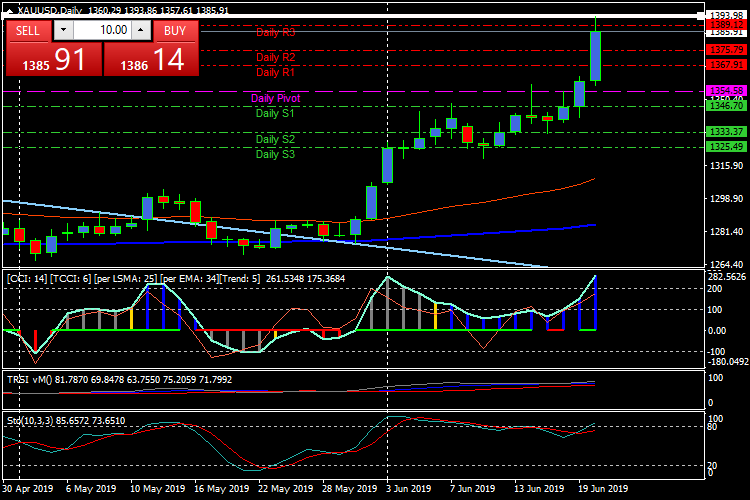Click the buy price 1386 14 tile
750x500 pixels.
click(x=152, y=60)
